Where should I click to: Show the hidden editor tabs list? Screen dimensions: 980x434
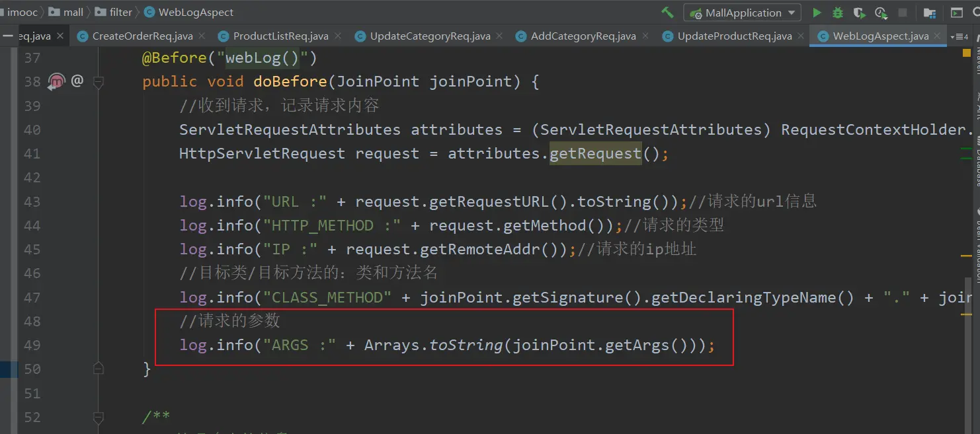pyautogui.click(x=959, y=36)
